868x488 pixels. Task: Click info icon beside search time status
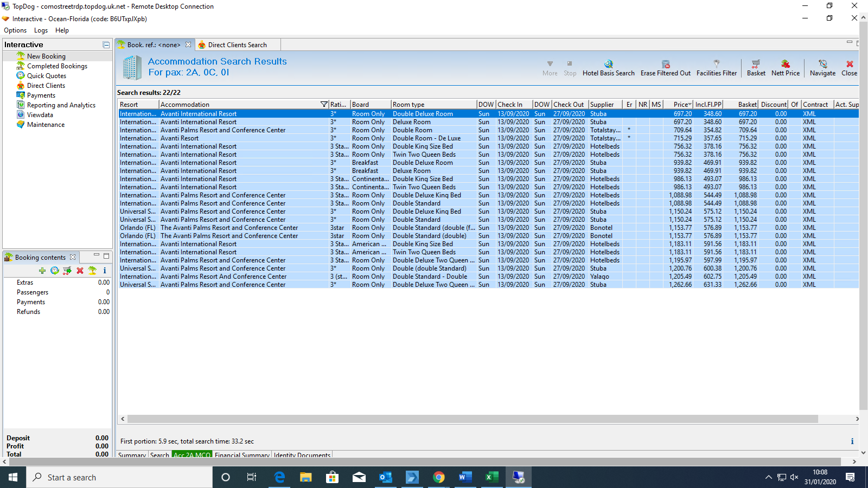pyautogui.click(x=852, y=441)
